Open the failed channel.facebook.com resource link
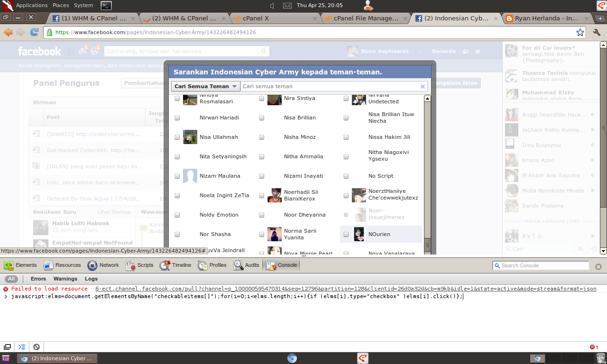Screen dimensions: 607x364 346,289
